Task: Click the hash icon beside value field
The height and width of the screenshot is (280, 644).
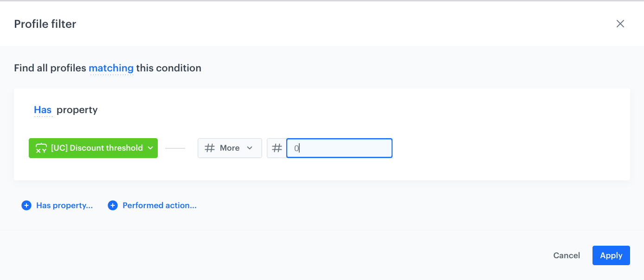Action: [277, 148]
